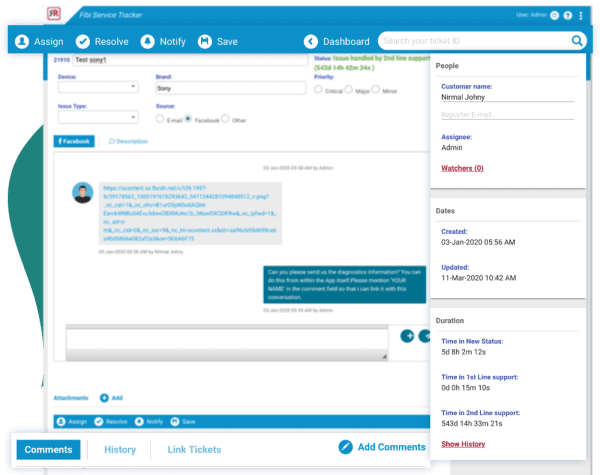Click the Created date '03-Jan-2020 05:56 AM'
Screen dimensions: 600x475
pyautogui.click(x=478, y=242)
